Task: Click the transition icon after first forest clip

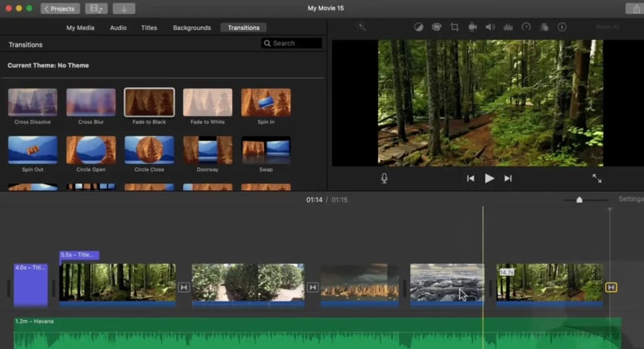Action: pyautogui.click(x=184, y=287)
